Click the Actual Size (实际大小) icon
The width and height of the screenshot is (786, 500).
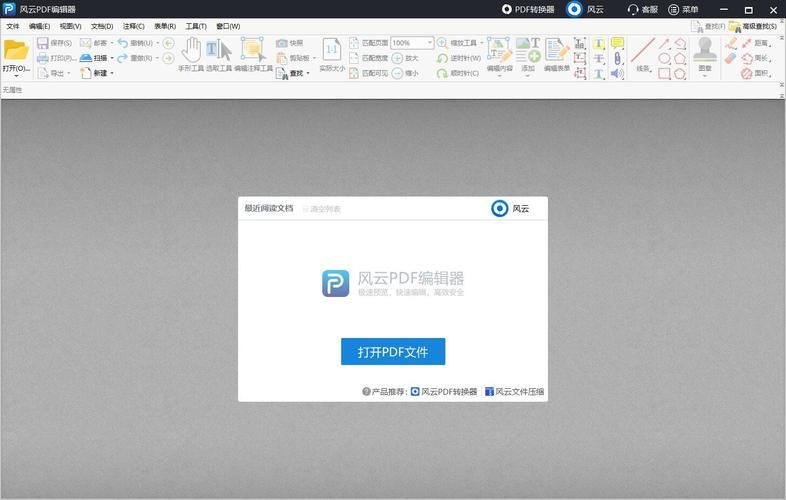(332, 50)
